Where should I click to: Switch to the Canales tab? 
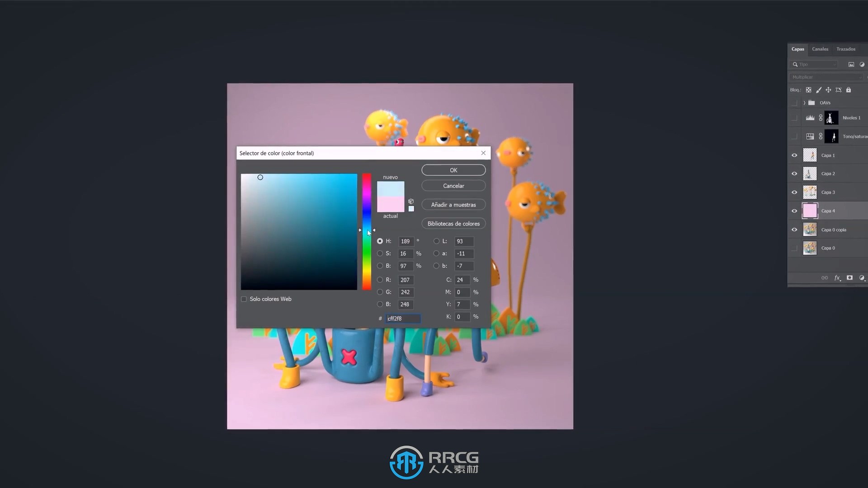point(820,49)
